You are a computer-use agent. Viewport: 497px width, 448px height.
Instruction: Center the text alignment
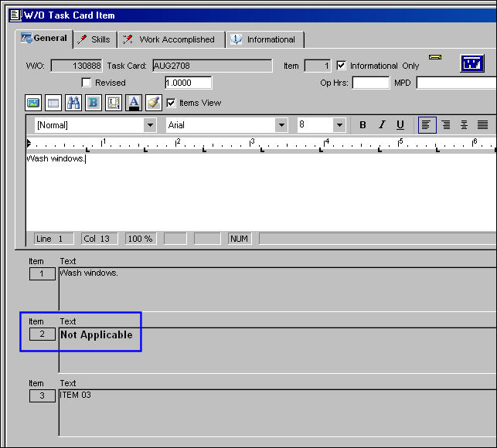pos(464,125)
